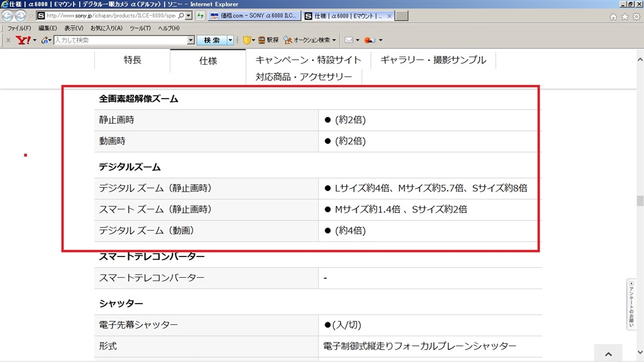Click the mail envelope icon
Image resolution: width=644 pixels, height=362 pixels.
pyautogui.click(x=348, y=40)
